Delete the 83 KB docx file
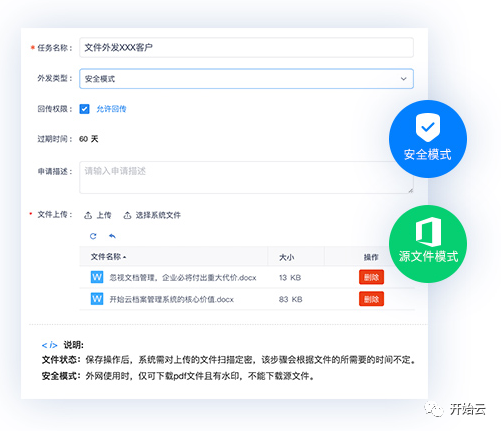Viewport: 501px width, 431px height. click(371, 299)
